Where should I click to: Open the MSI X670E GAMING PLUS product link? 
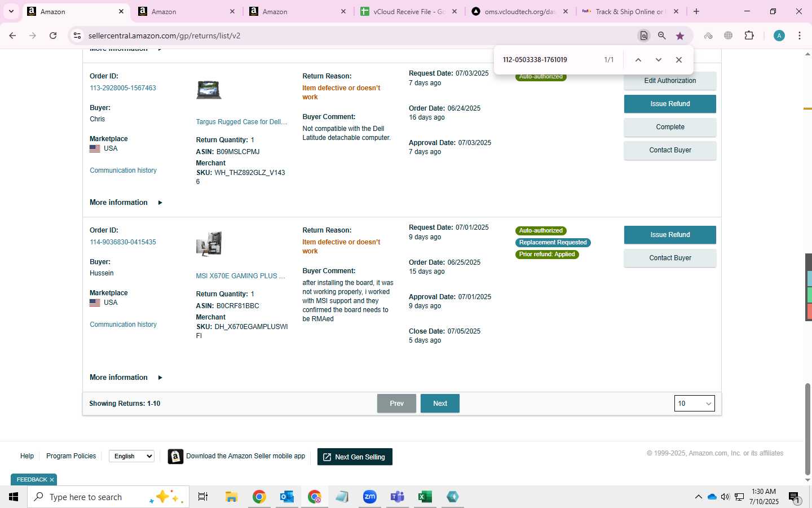tap(240, 276)
